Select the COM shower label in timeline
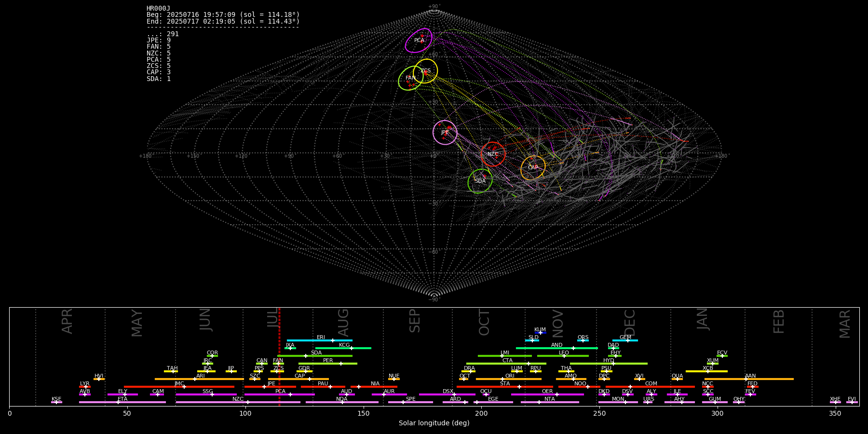The height and width of the screenshot is (434, 868). click(x=651, y=383)
